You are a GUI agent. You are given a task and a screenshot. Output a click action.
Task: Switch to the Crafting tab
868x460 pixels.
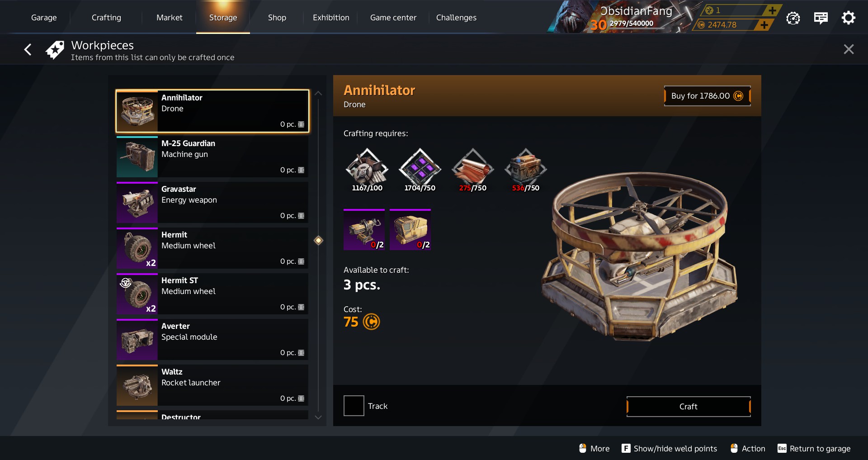point(106,18)
